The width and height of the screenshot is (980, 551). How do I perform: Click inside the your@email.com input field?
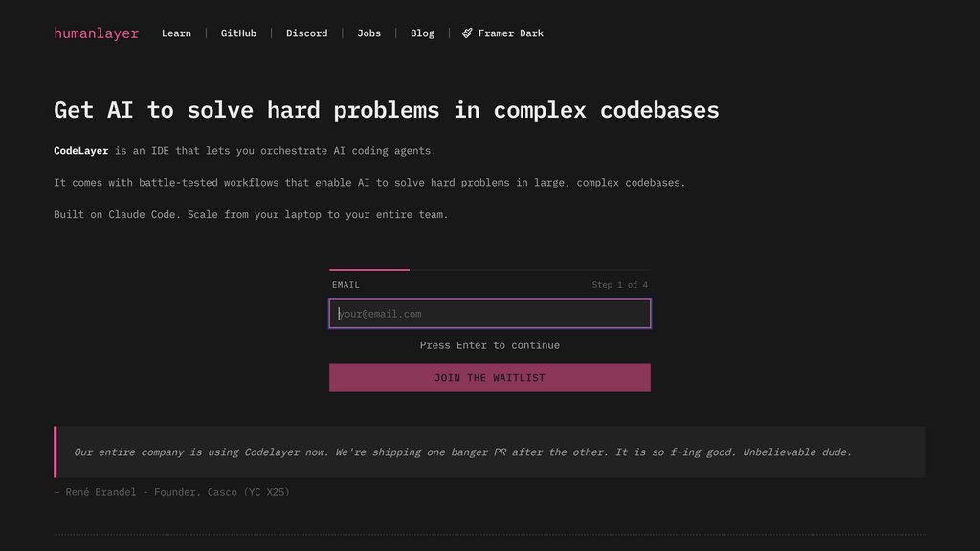click(x=490, y=314)
